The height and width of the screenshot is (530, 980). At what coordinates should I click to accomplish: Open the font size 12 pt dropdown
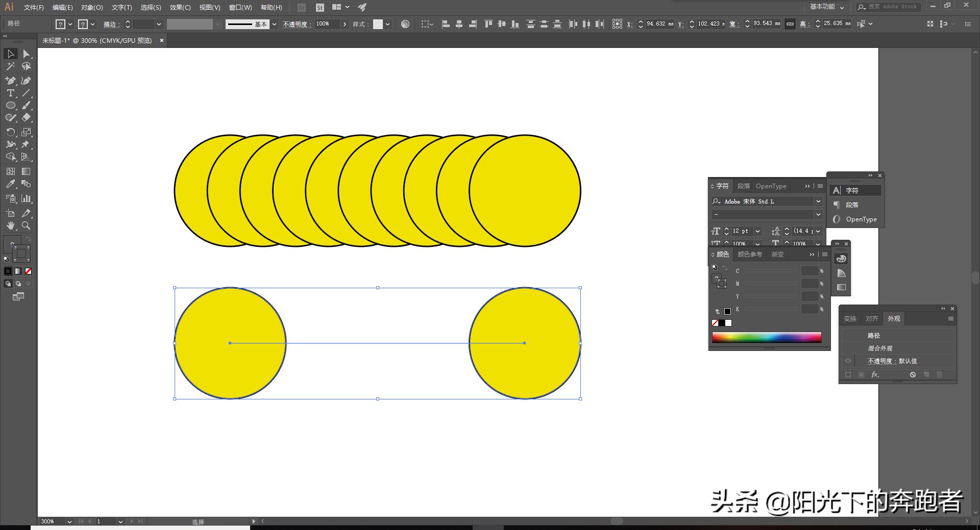[758, 231]
